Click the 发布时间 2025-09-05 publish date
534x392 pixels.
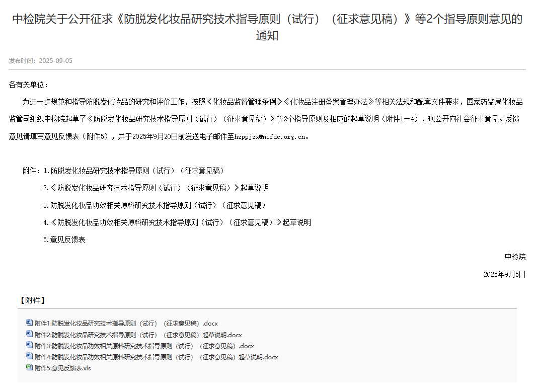41,61
